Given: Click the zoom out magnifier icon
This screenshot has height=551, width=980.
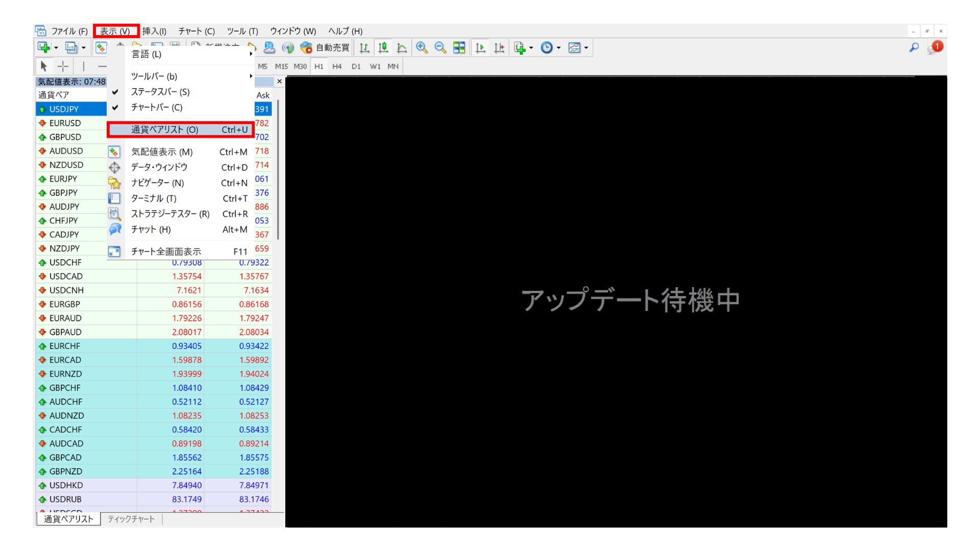Looking at the screenshot, I should tap(440, 47).
